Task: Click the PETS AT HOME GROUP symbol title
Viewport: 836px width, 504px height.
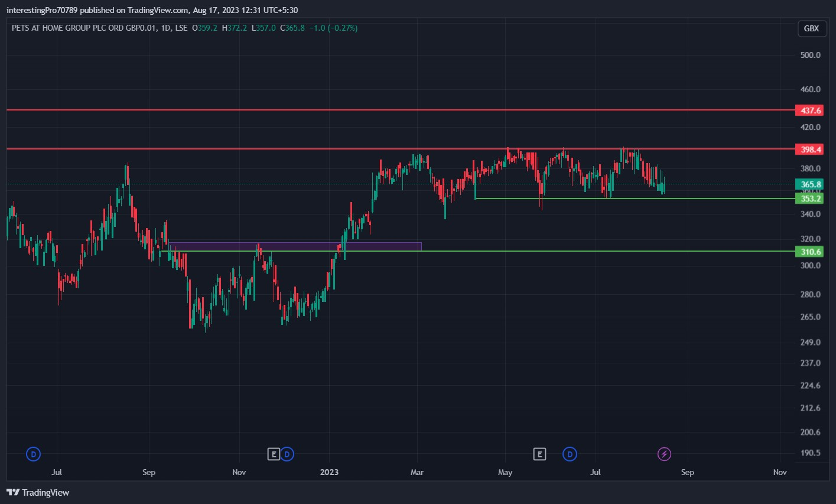Action: pyautogui.click(x=84, y=28)
